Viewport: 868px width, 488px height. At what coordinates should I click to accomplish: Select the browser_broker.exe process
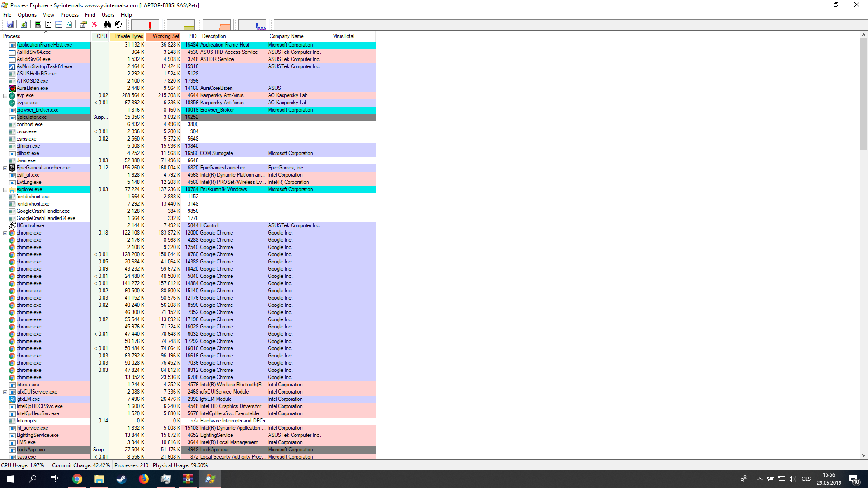pos(188,110)
